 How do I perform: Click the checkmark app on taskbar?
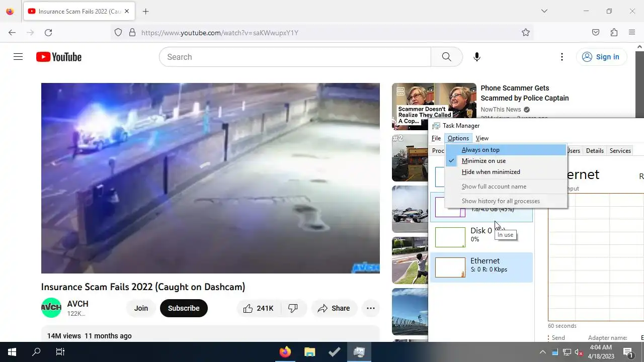pyautogui.click(x=334, y=352)
